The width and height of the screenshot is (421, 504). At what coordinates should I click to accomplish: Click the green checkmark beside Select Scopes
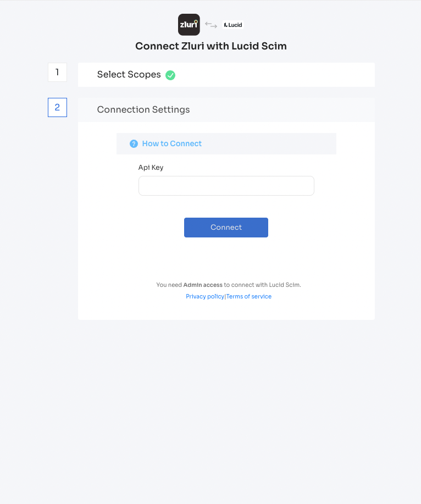170,75
